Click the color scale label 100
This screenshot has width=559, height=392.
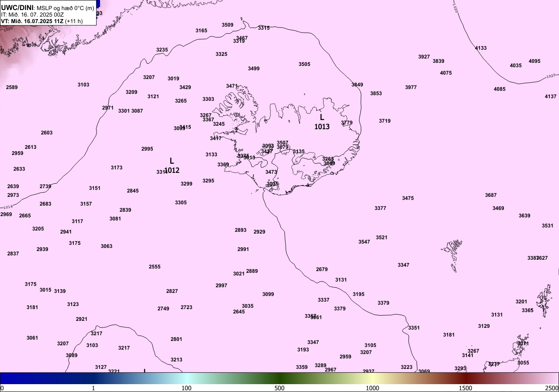(186, 388)
